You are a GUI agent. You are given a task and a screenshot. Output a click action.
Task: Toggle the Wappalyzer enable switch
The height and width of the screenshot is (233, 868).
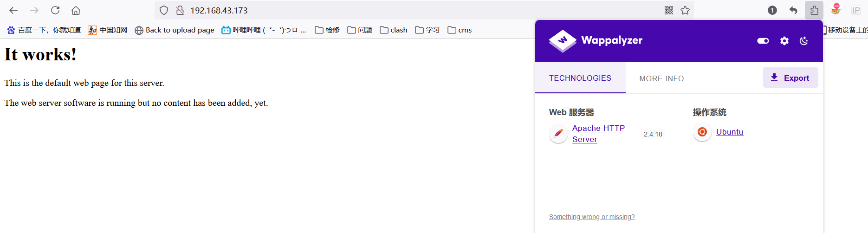[x=763, y=41]
